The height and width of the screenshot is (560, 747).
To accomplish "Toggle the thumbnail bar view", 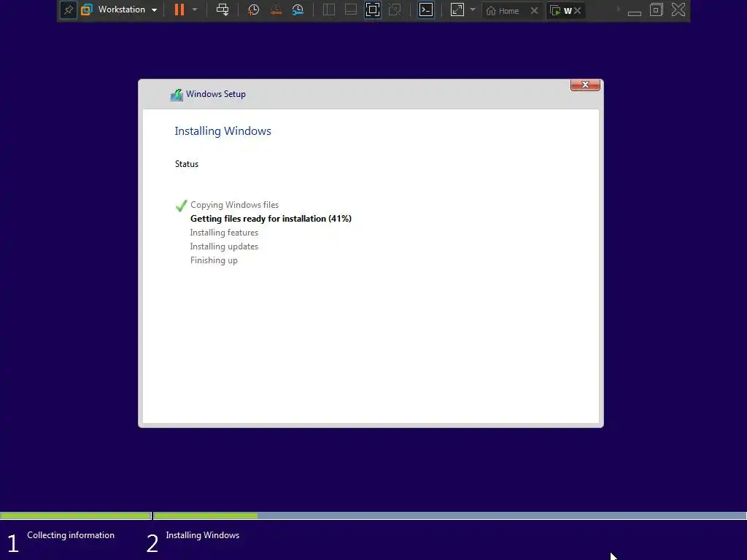I will [351, 9].
